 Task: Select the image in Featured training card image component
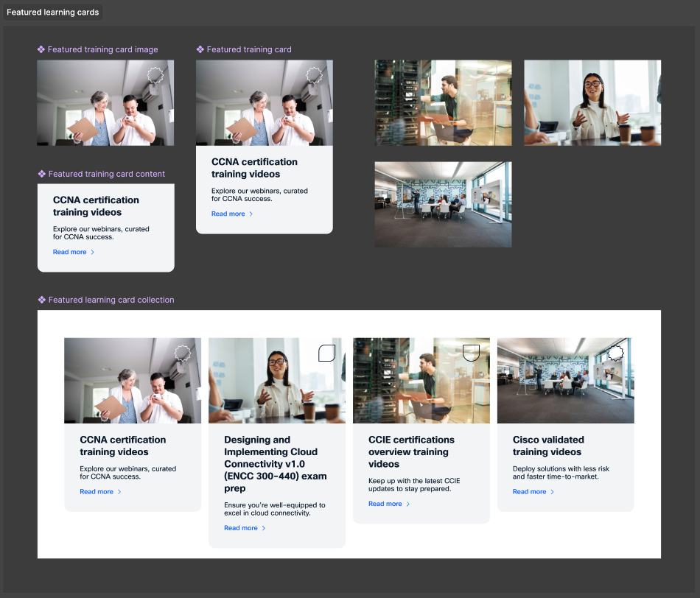105,102
